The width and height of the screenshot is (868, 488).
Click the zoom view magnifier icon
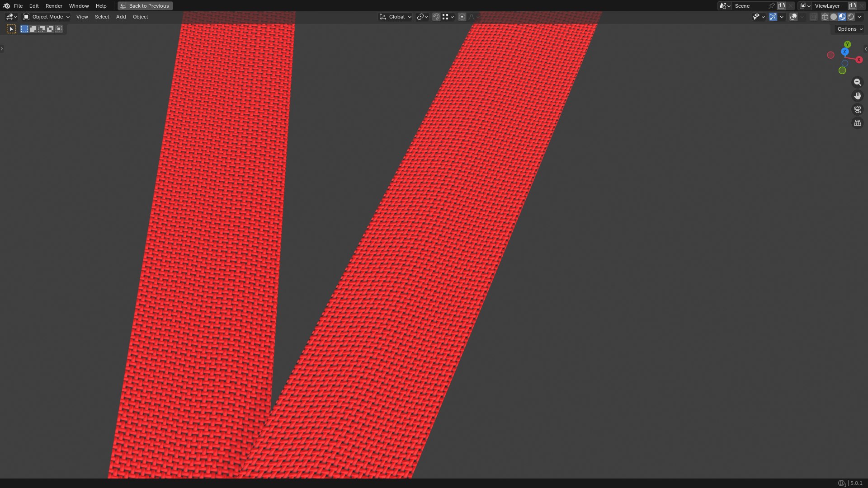coord(857,82)
